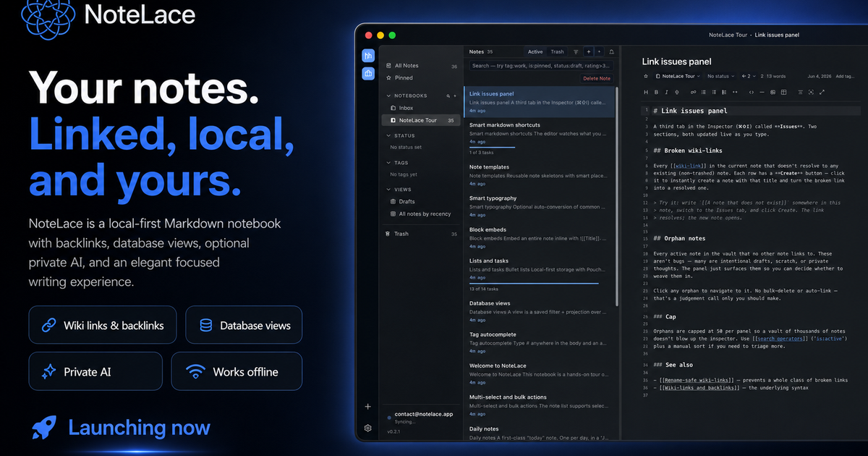Image resolution: width=868 pixels, height=456 pixels.
Task: Open the backlinks count dropdown showing 2
Action: click(x=749, y=76)
